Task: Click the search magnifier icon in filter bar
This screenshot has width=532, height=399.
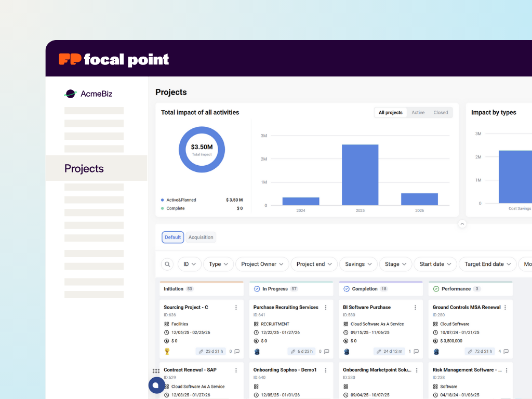Action: 167,264
